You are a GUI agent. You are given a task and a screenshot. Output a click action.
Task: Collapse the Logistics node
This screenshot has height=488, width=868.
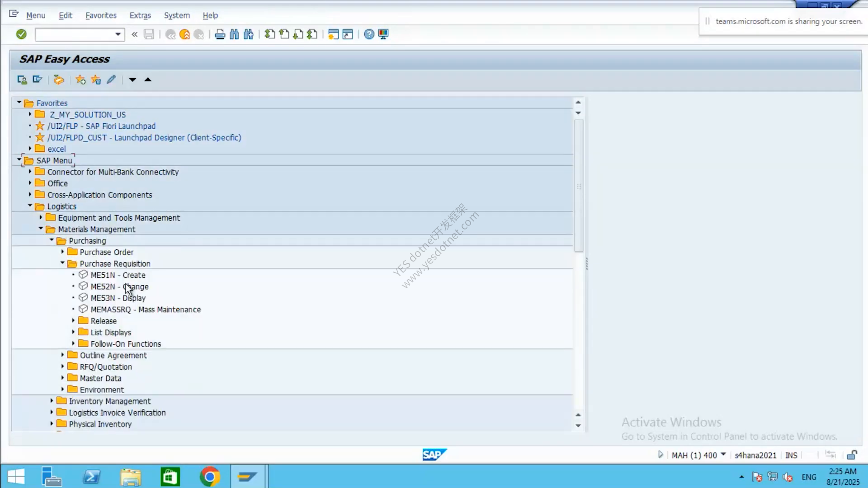pos(30,206)
